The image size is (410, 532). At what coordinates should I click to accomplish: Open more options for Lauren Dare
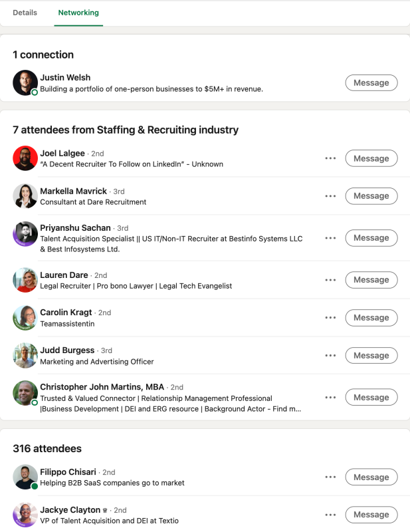[330, 280]
